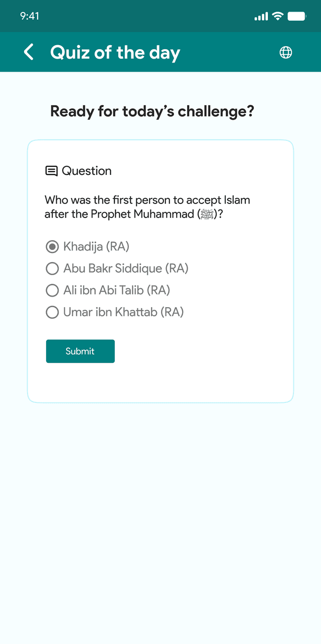Click the 'Abu Bakr Siddique (RA)' answer text
This screenshot has height=644, width=321.
tap(125, 269)
